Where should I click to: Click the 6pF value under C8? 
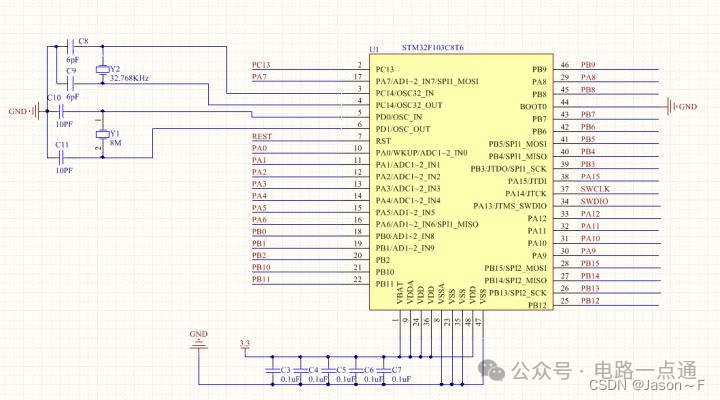point(73,60)
